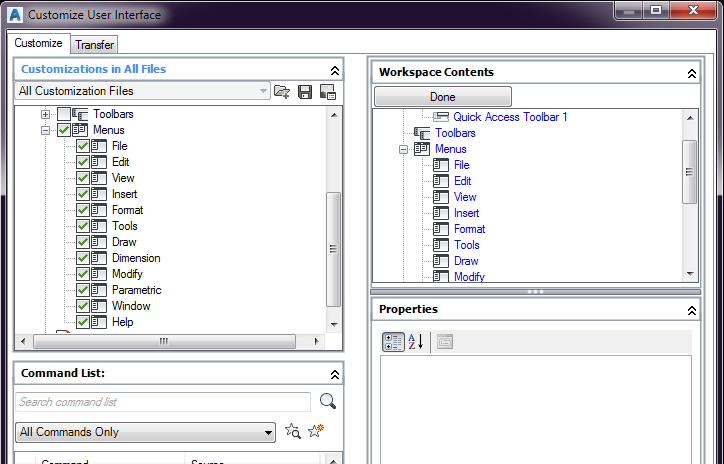Select Quick Access Toolbar 1 icon
Viewport: 724px width, 464px height.
(441, 117)
